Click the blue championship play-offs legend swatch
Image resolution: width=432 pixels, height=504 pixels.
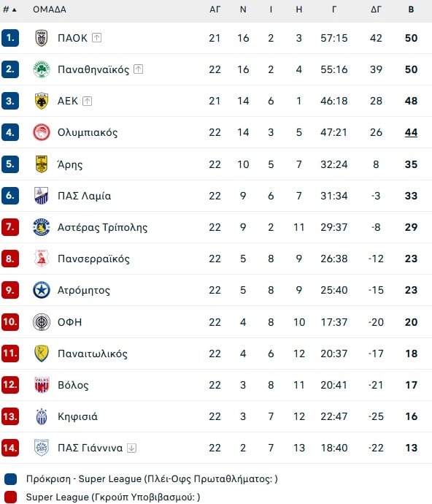pos(10,479)
